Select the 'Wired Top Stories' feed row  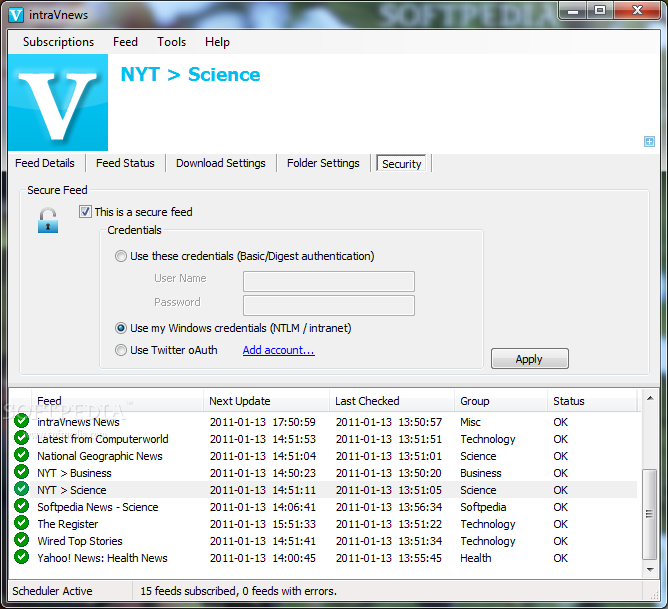pyautogui.click(x=324, y=541)
